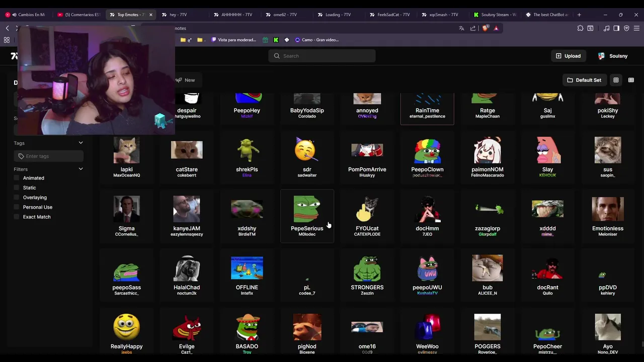Open the PepeSerious emote
Screen dimensions: 644x362
click(x=307, y=216)
